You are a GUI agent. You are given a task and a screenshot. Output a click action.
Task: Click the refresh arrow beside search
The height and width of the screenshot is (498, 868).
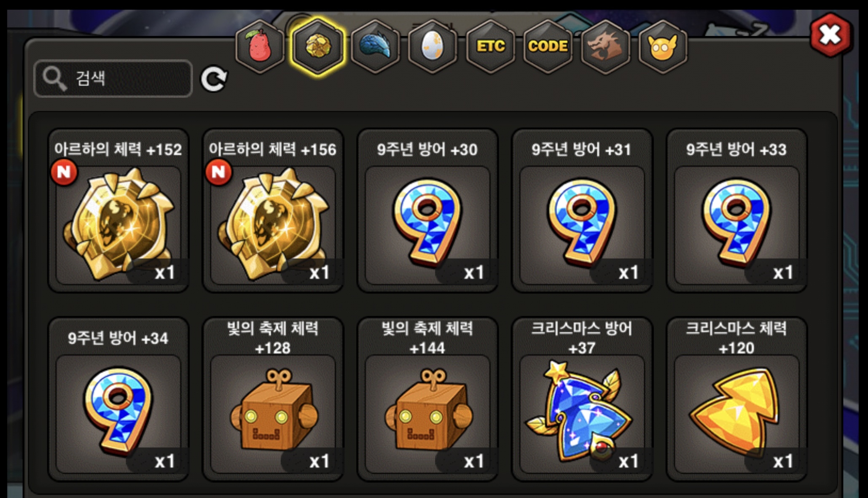coord(214,79)
